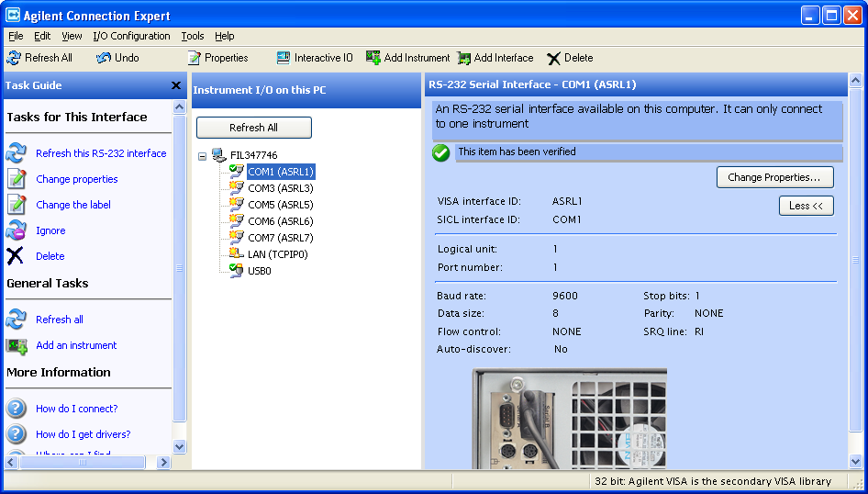Launch Interactive IO from the toolbar

[x=284, y=58]
